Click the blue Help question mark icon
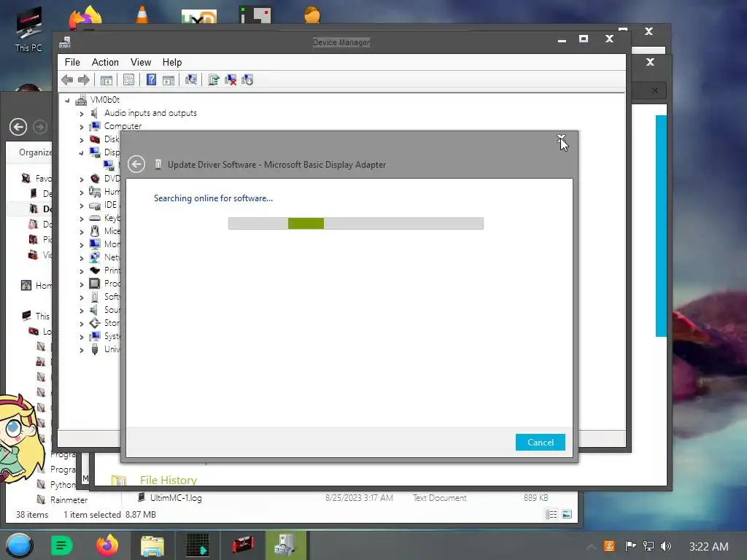The width and height of the screenshot is (747, 560). 151,79
